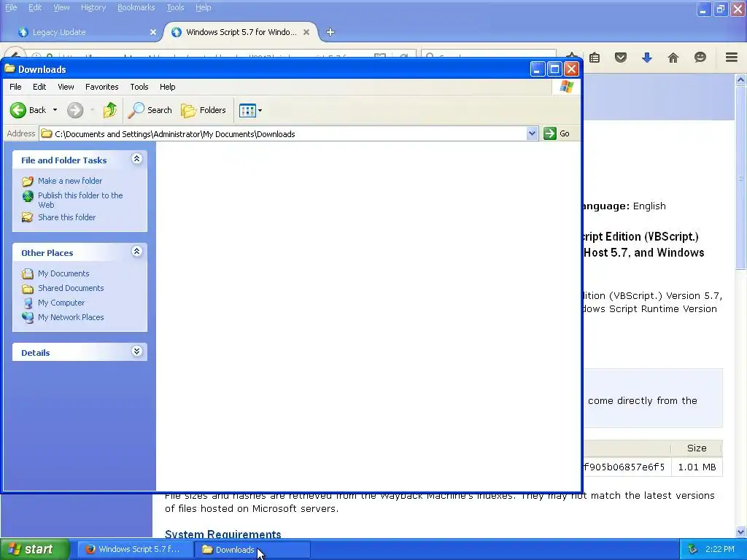The height and width of the screenshot is (560, 747).
Task: Collapse the File and Folder Tasks panel
Action: point(136,159)
